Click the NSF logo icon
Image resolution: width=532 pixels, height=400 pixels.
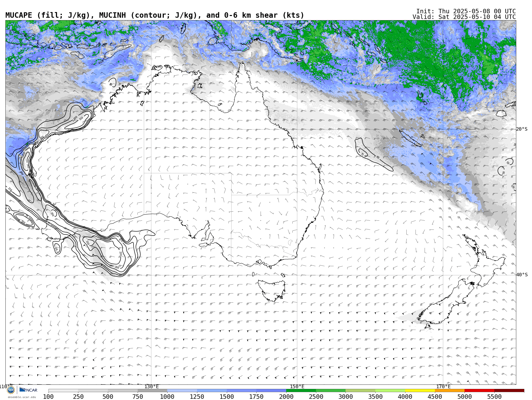click(x=11, y=390)
